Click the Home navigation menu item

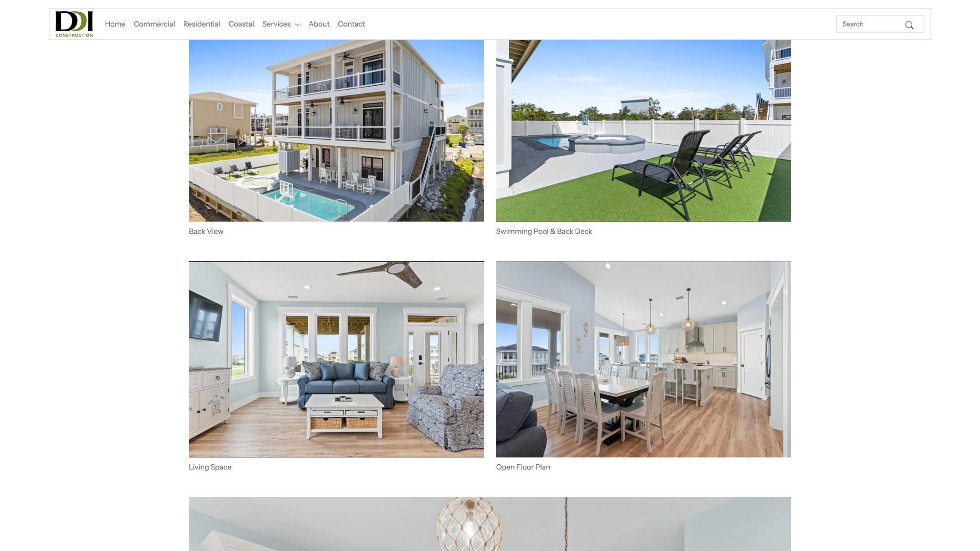[x=114, y=23]
